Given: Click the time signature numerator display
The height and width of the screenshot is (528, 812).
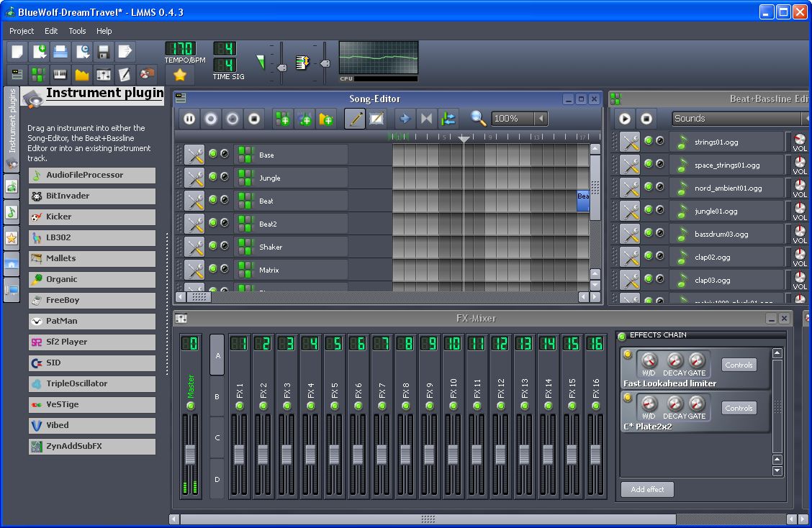Looking at the screenshot, I should tap(225, 49).
